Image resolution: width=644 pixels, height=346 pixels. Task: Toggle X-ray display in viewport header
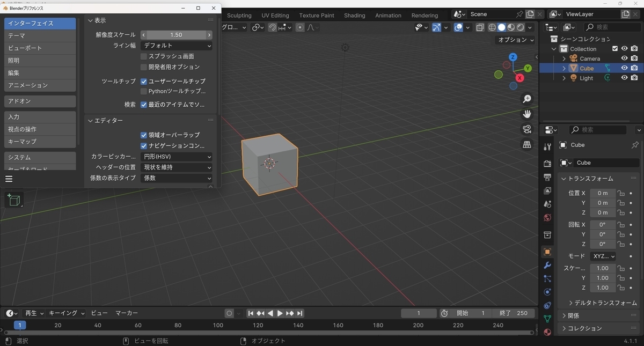tap(480, 27)
